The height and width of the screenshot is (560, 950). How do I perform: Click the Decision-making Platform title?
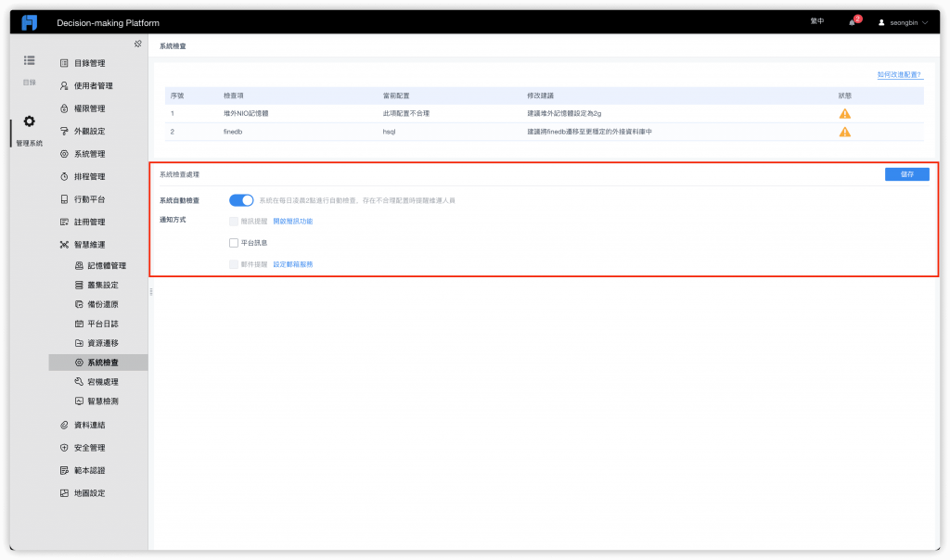point(108,23)
